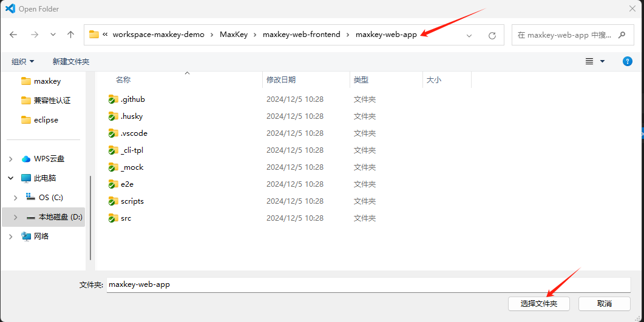Expand the 本地磁盘 (D:) drive
The width and height of the screenshot is (644, 322).
[x=16, y=217]
